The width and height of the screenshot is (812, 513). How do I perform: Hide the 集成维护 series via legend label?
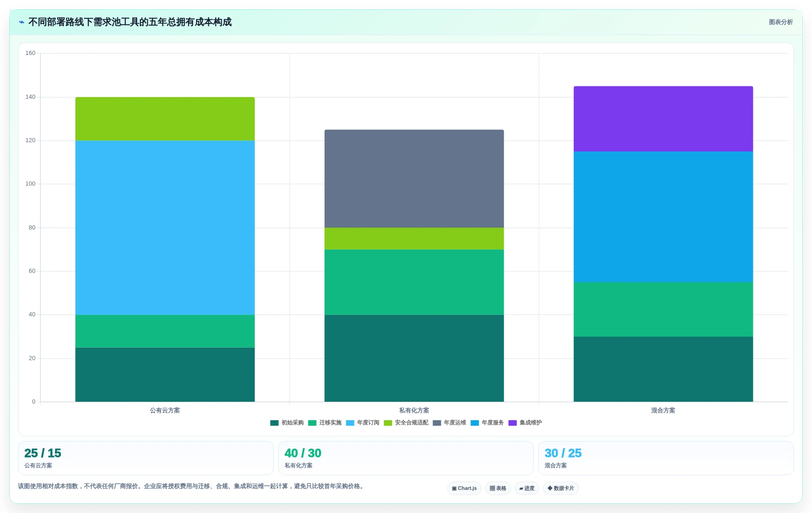530,423
